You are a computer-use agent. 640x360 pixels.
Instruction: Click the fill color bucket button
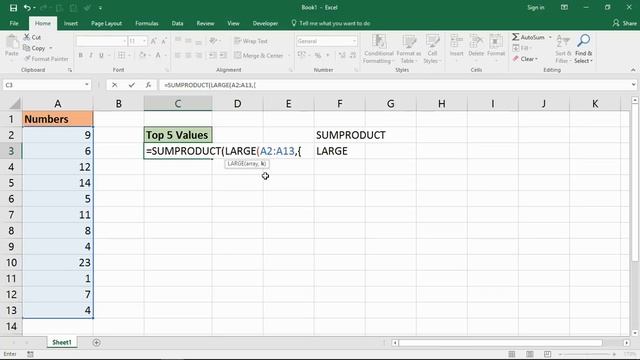point(141,55)
